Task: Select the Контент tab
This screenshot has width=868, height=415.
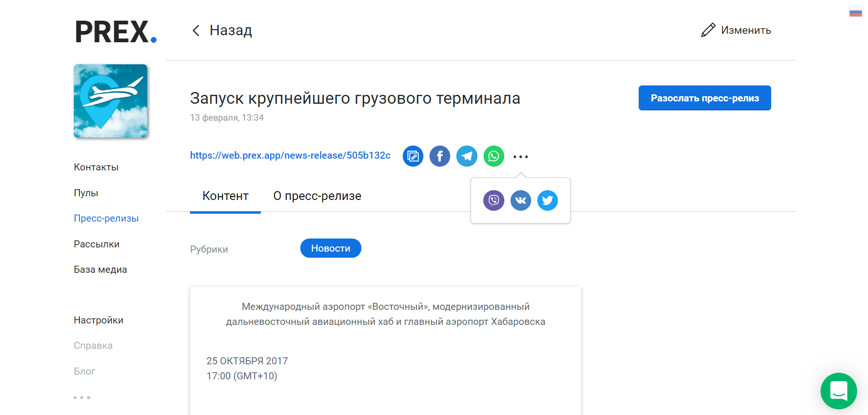Action: 225,196
